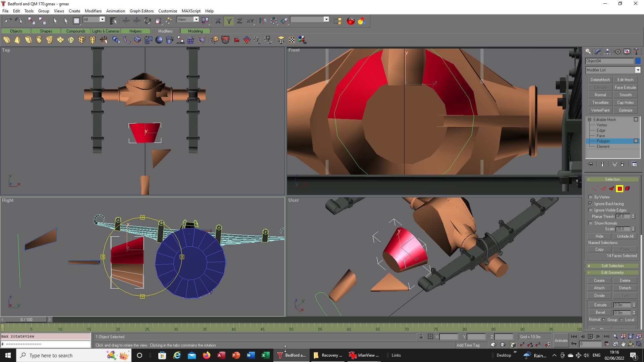
Task: Expand the Soft Selection rollout
Action: [612, 266]
